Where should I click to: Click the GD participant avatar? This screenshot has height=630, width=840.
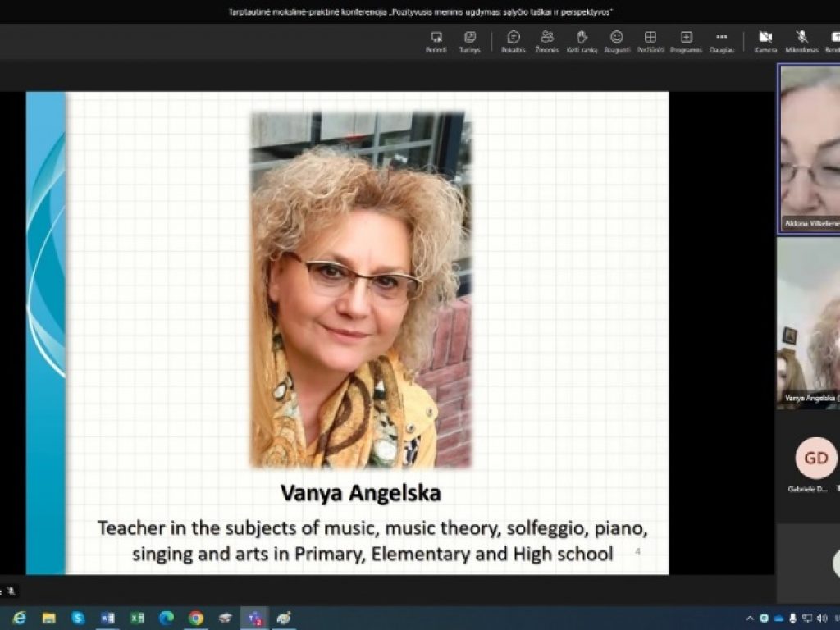[816, 458]
